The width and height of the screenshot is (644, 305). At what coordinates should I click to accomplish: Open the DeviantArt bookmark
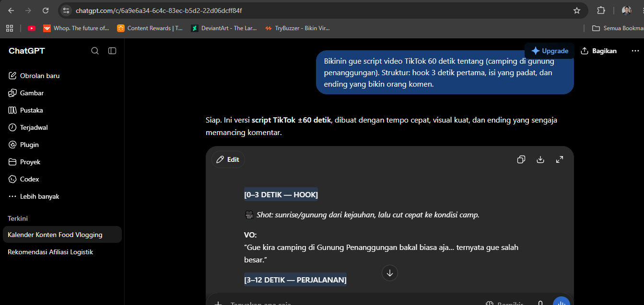(x=224, y=28)
